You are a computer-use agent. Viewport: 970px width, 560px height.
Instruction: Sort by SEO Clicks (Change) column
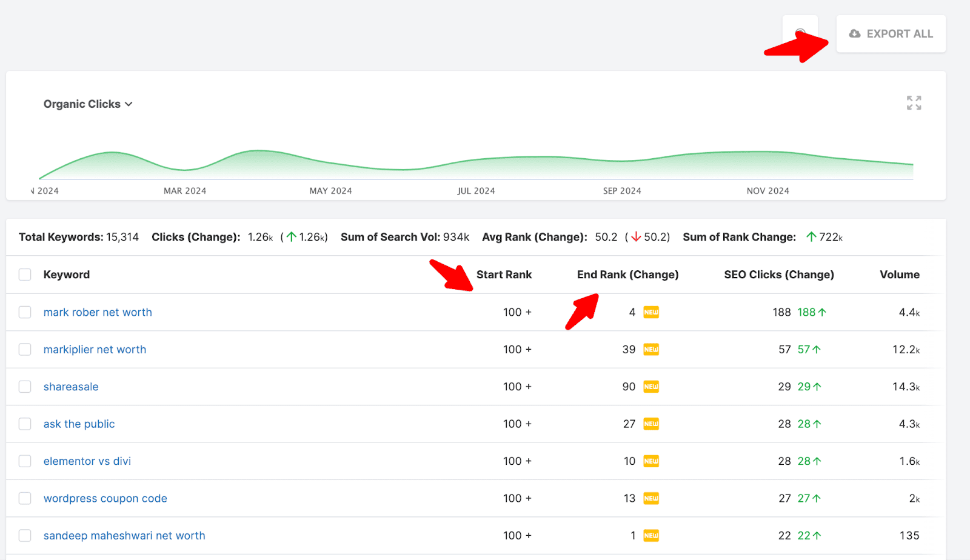tap(779, 275)
